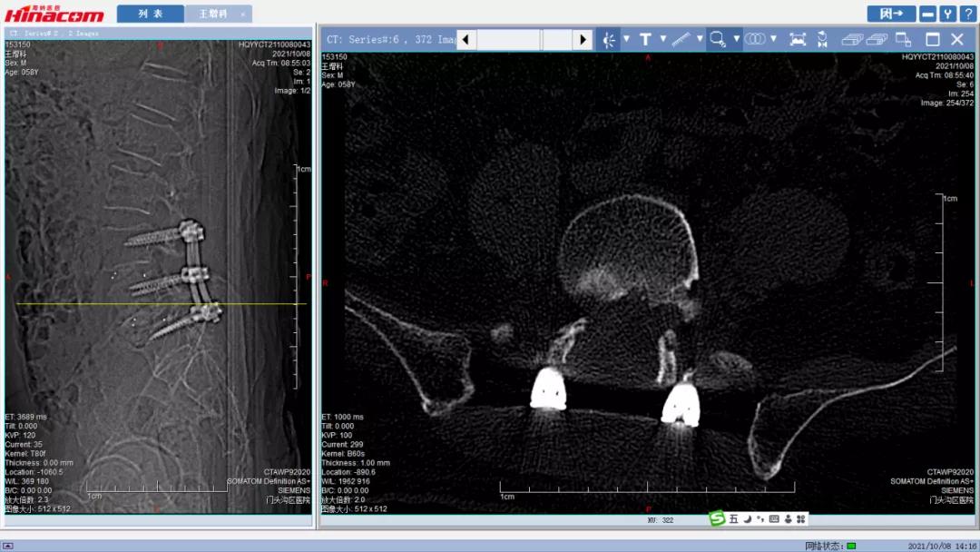Screen dimensions: 980x552
Task: Click the 网络状态 label in status bar
Action: click(824, 547)
